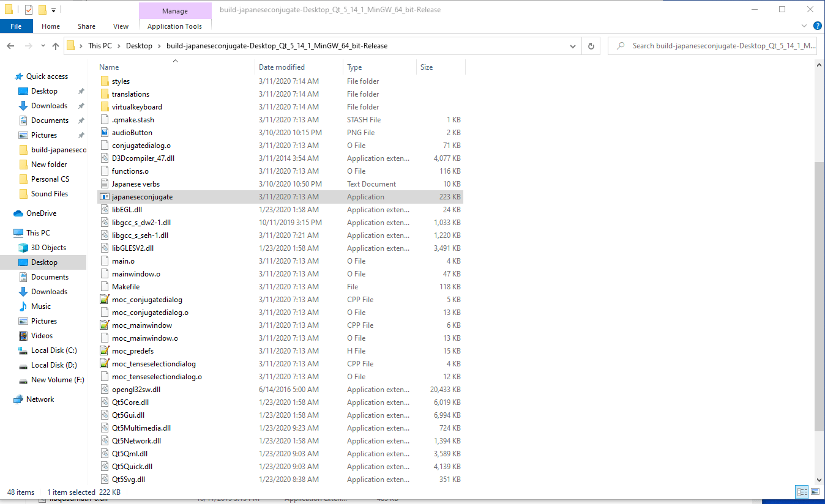Click the Local Disk (C:) drive icon
The height and width of the screenshot is (504, 825).
click(x=23, y=350)
